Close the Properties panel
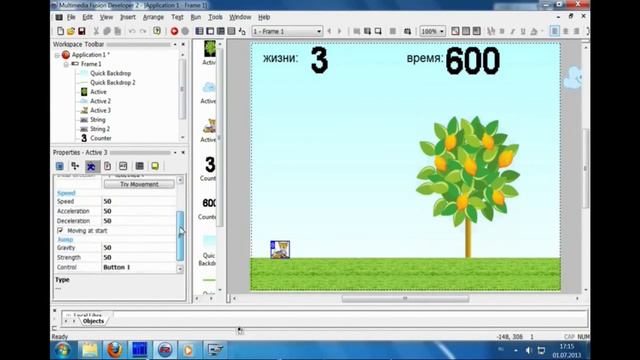640x360 pixels. [183, 152]
